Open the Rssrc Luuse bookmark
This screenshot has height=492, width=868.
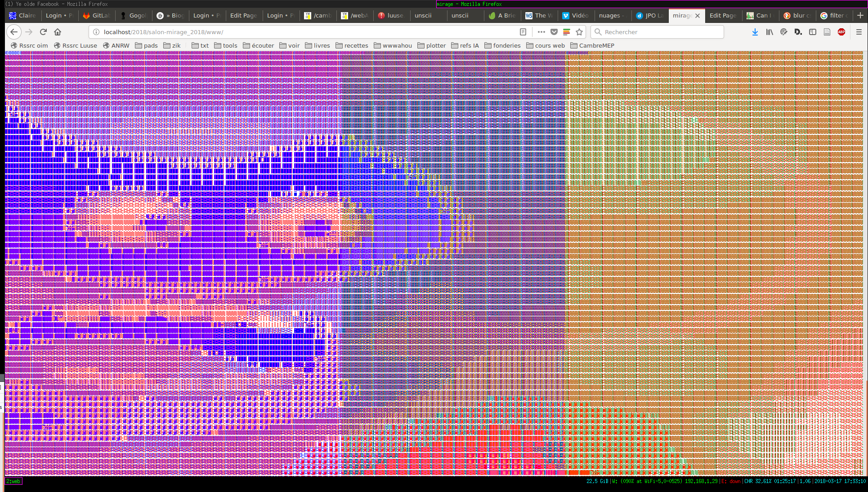pos(75,45)
